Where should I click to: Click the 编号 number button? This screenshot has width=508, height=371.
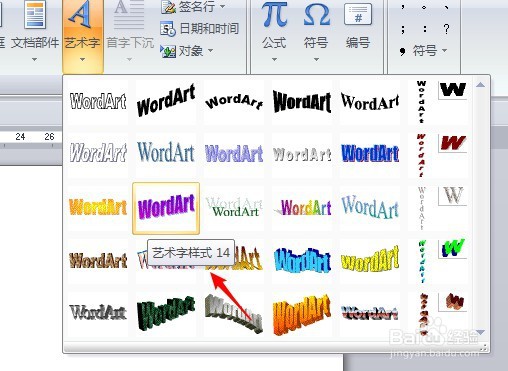click(358, 27)
